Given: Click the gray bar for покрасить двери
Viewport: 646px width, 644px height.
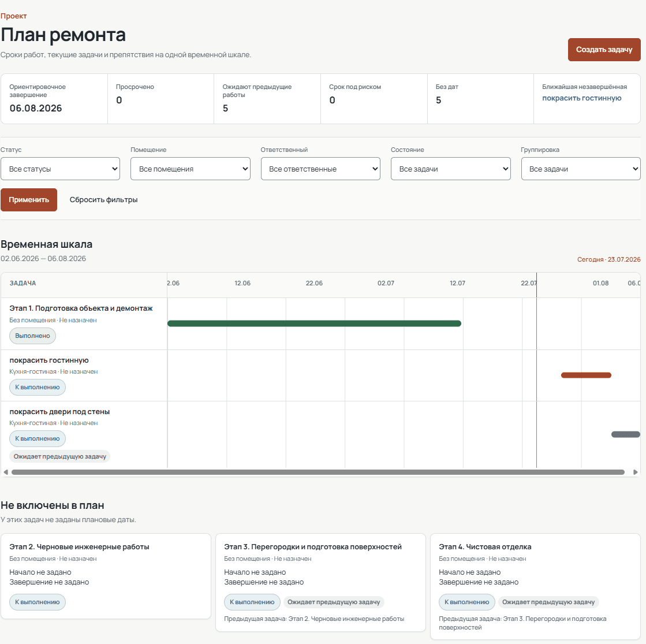Looking at the screenshot, I should click(625, 434).
